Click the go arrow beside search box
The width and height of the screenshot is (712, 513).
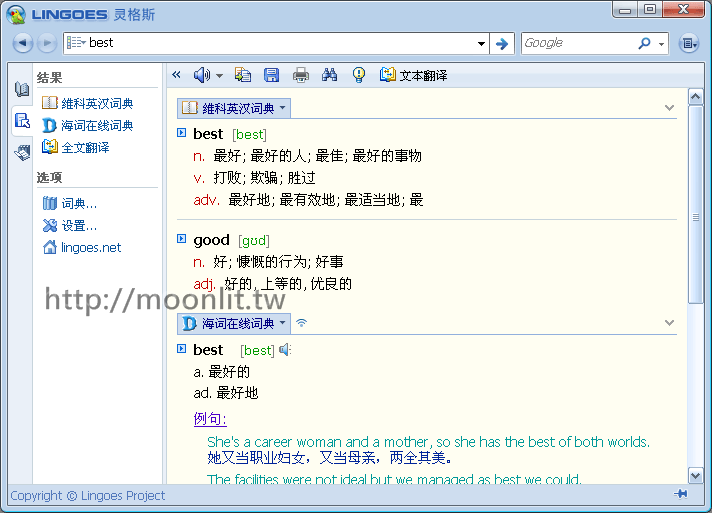[x=502, y=43]
